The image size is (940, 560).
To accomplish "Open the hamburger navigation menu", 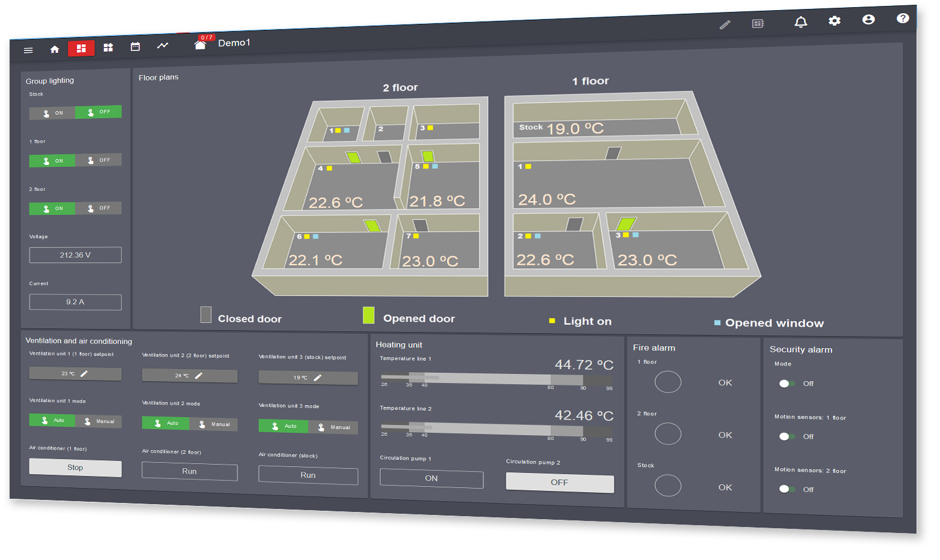I will tap(28, 50).
